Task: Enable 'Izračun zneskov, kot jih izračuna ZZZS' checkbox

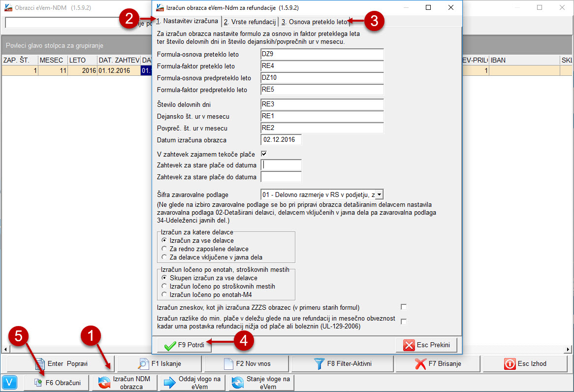Action: point(403,307)
